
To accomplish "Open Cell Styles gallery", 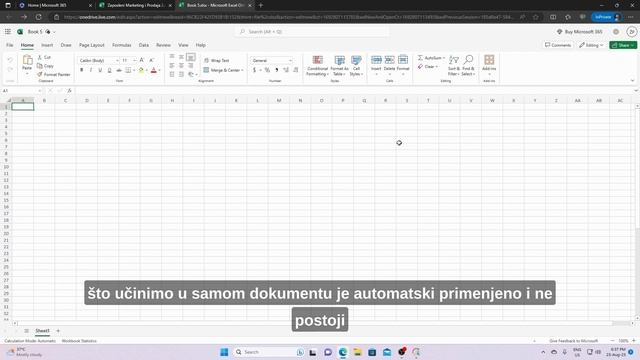I will pyautogui.click(x=356, y=65).
